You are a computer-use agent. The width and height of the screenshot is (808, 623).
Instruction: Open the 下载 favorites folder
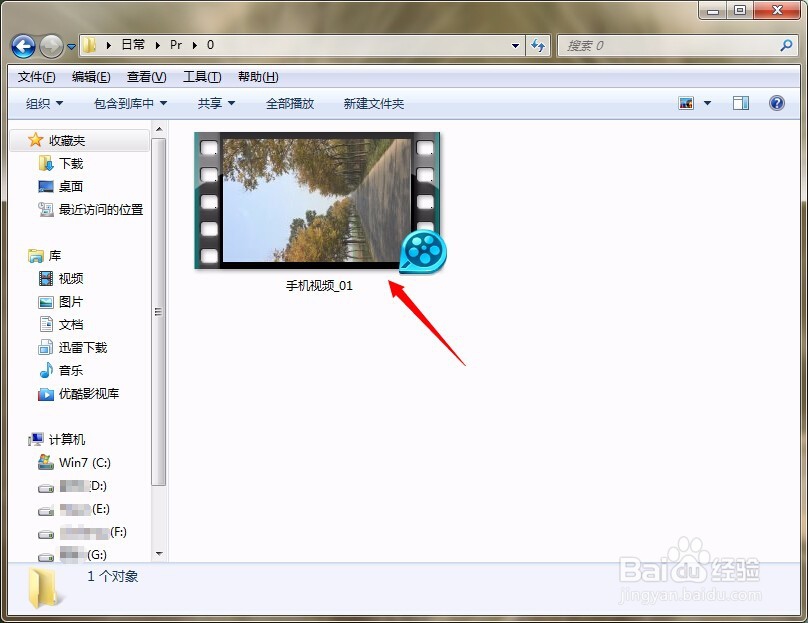(71, 163)
